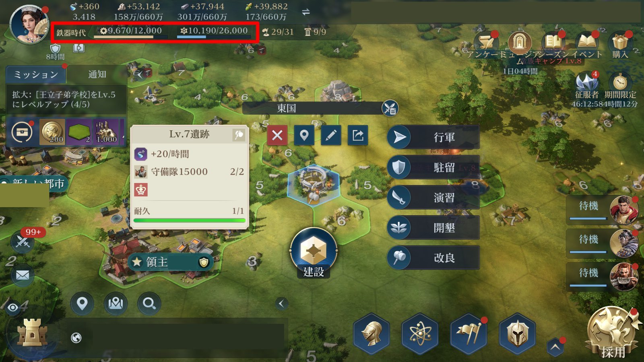Viewport: 644px width, 362px height.
Task: Select the ミッション tab
Action: (36, 74)
